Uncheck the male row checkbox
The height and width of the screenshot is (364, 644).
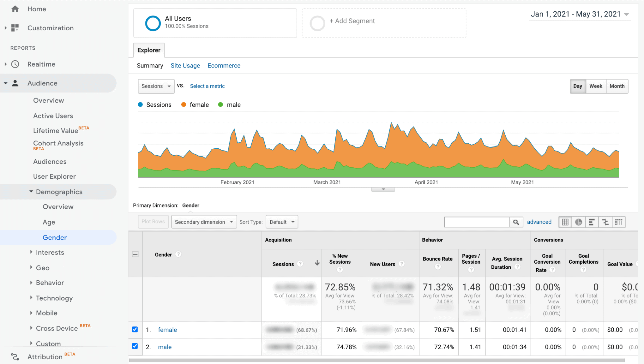[x=135, y=346]
